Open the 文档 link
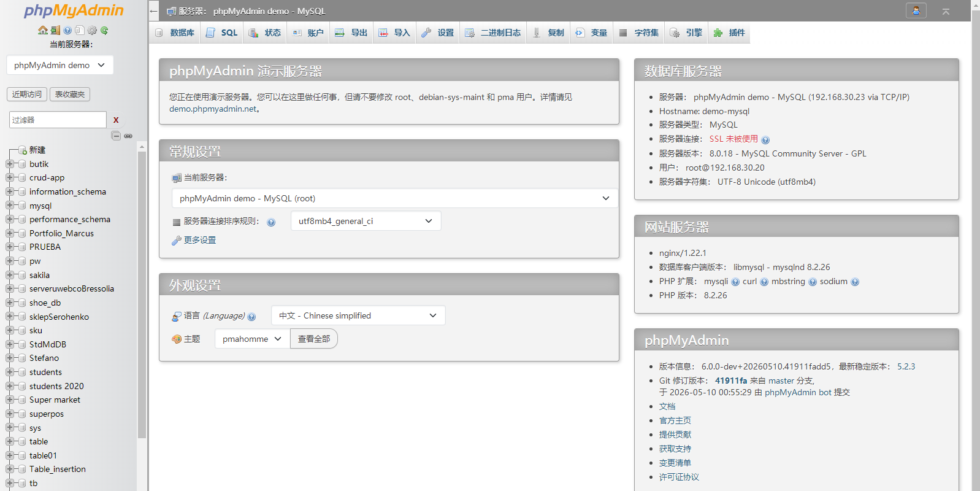This screenshot has height=491, width=980. click(x=667, y=406)
